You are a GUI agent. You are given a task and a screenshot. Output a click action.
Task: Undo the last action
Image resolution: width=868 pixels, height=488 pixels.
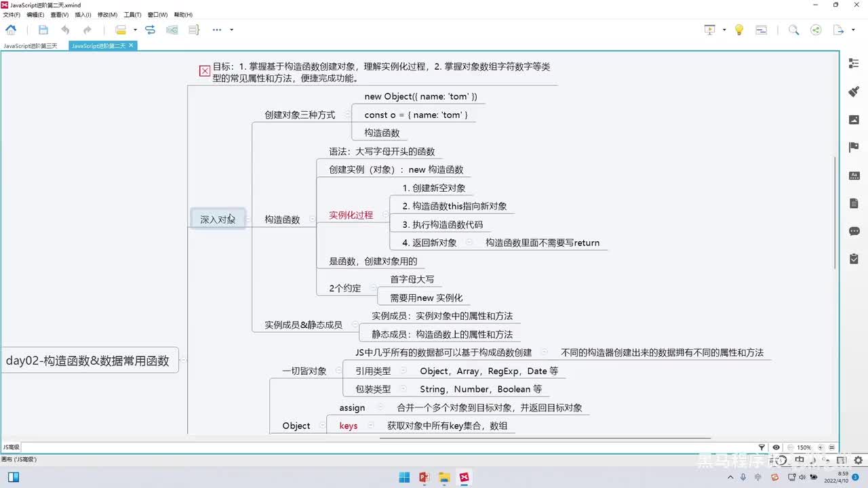click(65, 30)
